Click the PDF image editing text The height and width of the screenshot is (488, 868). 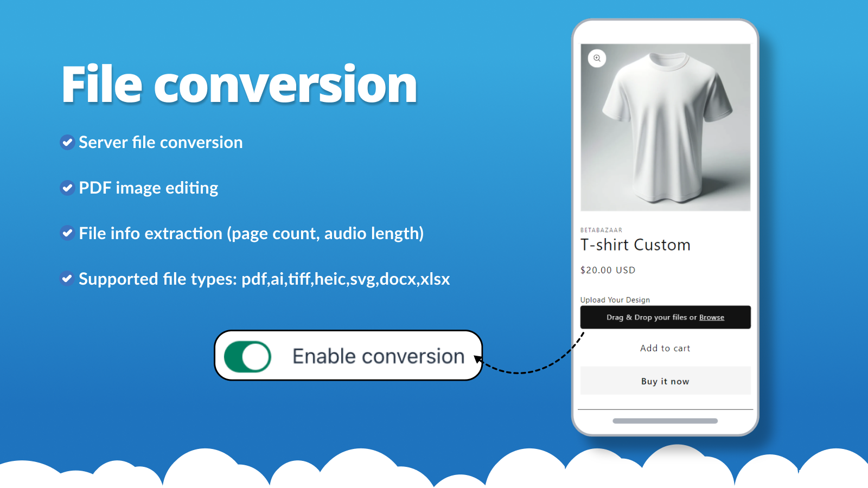149,188
